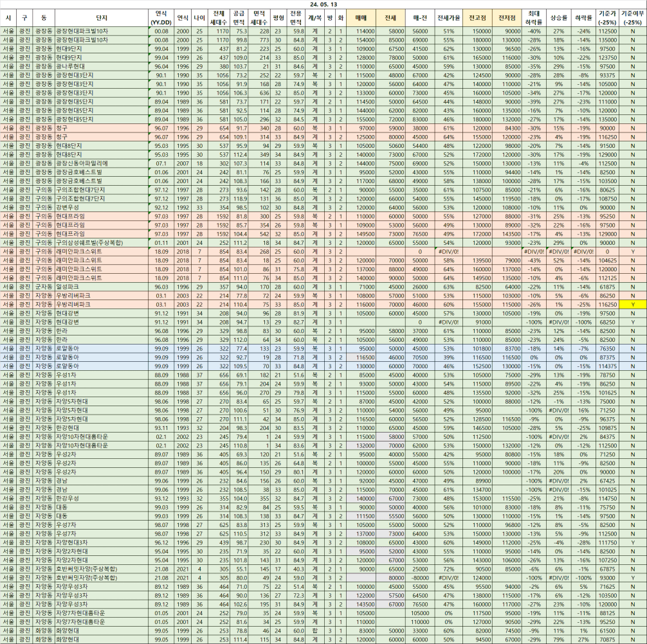
Task: Select 매-전 value -80000 in 호반써밋자양 row
Action: [419, 578]
